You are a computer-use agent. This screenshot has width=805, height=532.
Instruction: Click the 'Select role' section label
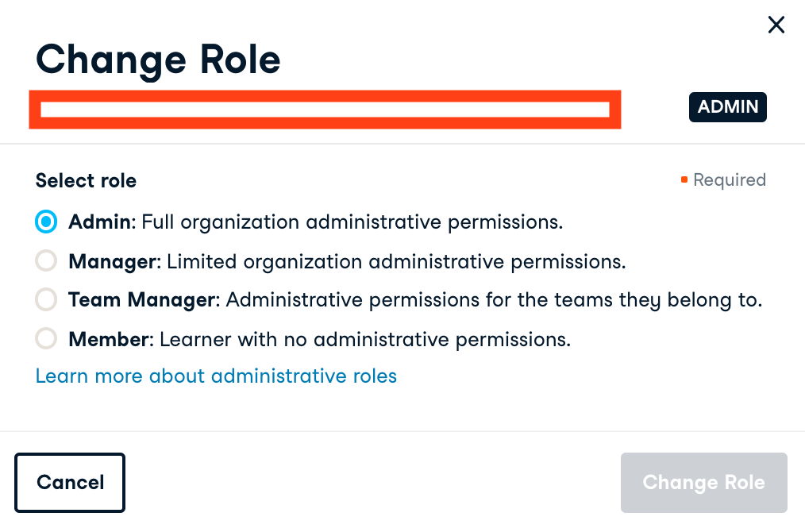coord(86,181)
